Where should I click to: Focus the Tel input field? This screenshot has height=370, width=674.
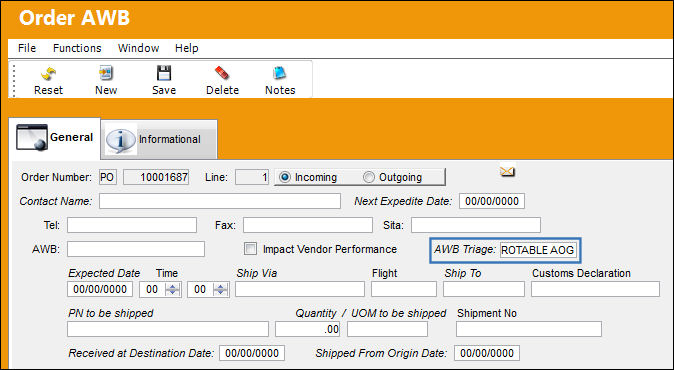132,225
